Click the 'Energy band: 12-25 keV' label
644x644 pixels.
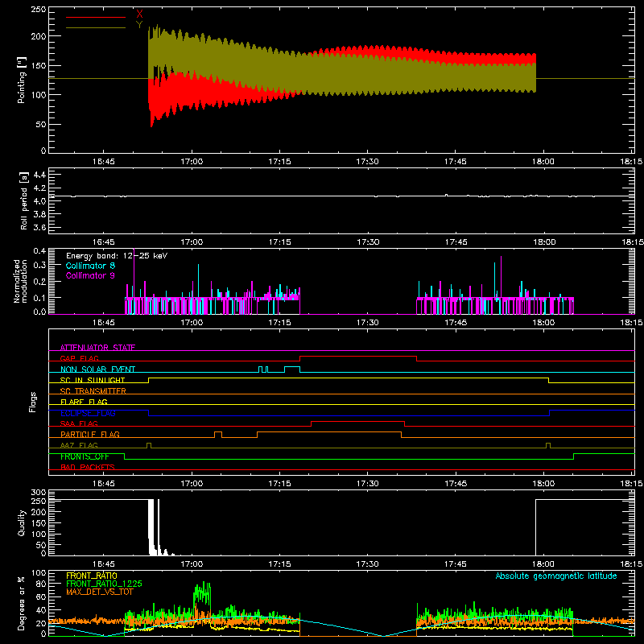pyautogui.click(x=117, y=256)
